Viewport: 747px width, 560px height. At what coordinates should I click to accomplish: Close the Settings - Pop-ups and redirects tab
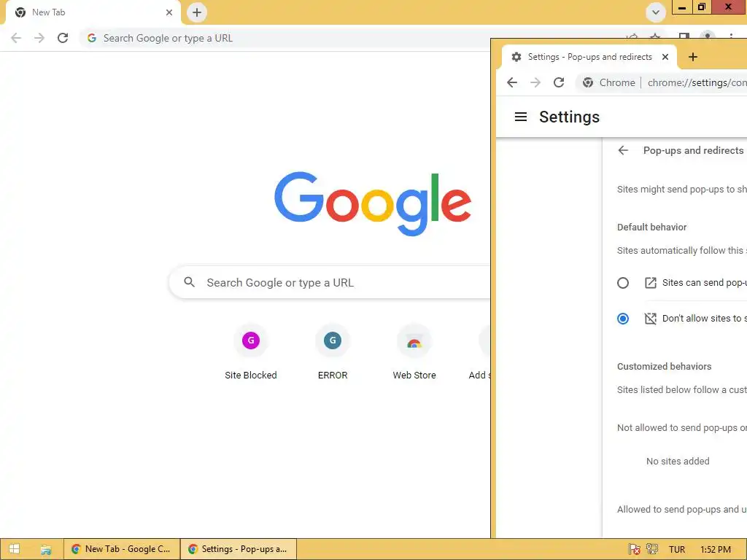coord(665,57)
